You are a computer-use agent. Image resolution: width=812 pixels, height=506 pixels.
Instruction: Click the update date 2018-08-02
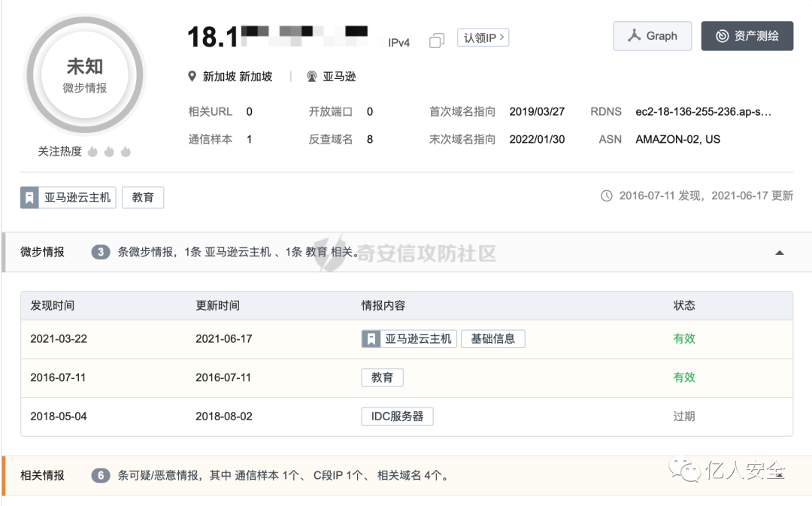tap(224, 417)
